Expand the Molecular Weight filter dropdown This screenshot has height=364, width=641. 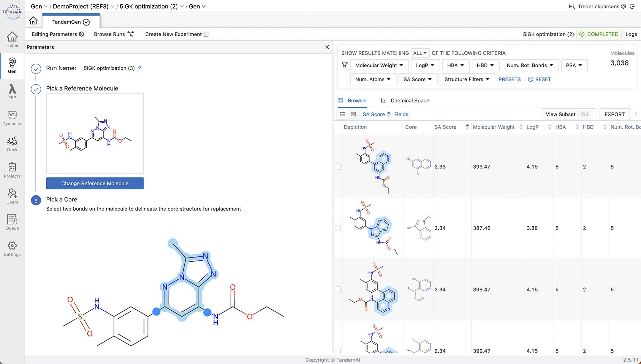point(379,65)
